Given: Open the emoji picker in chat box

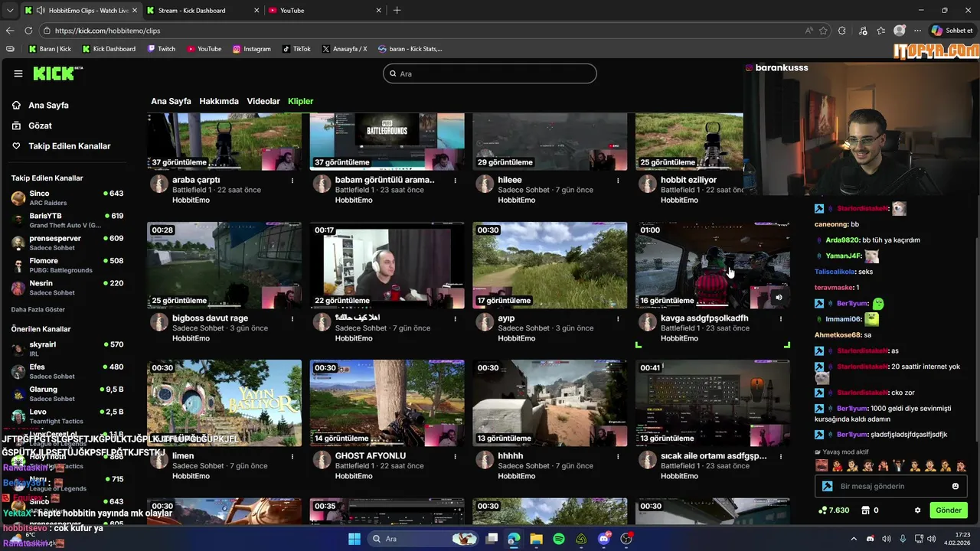Looking at the screenshot, I should 955,486.
